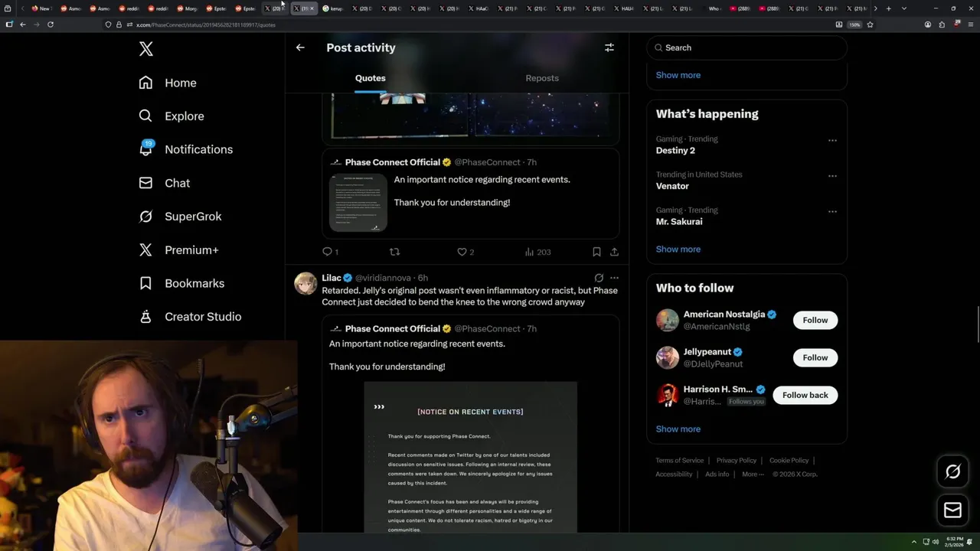Image resolution: width=980 pixels, height=551 pixels.
Task: Switch to the Quotes tab
Action: (370, 78)
